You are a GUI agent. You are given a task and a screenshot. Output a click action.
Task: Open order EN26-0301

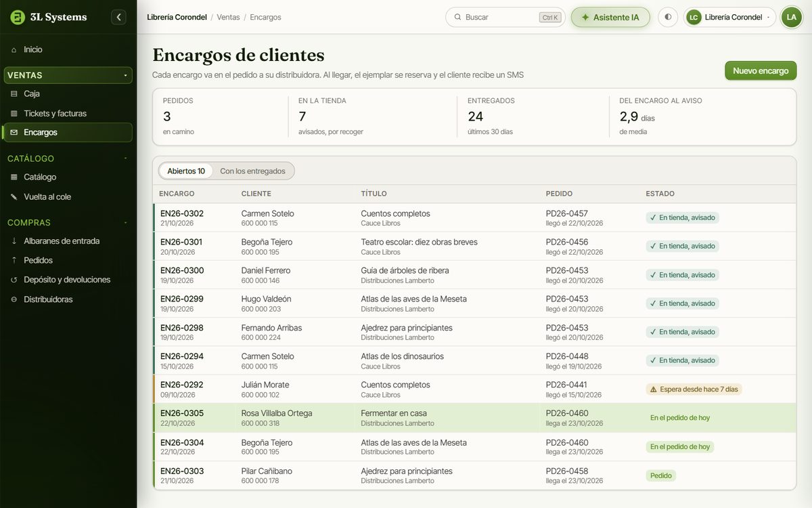tap(182, 242)
